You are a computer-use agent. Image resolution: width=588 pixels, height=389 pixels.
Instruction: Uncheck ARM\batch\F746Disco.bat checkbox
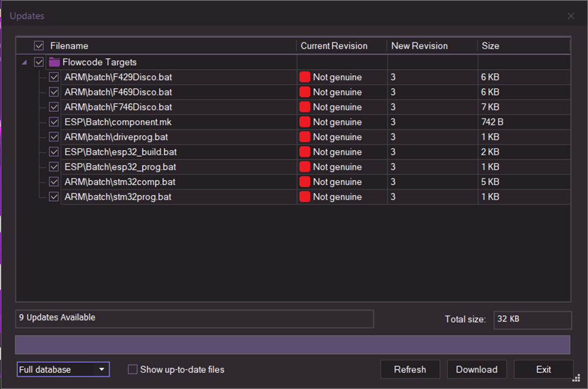(x=54, y=107)
